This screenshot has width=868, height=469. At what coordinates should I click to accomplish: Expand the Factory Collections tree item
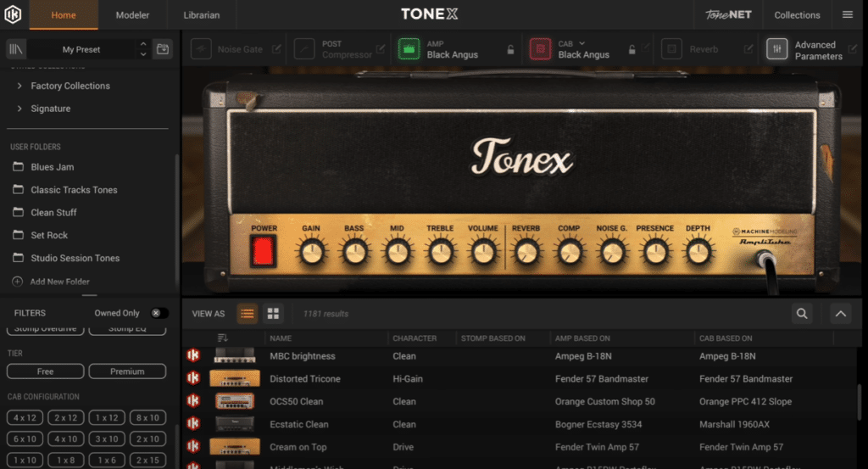(x=19, y=86)
